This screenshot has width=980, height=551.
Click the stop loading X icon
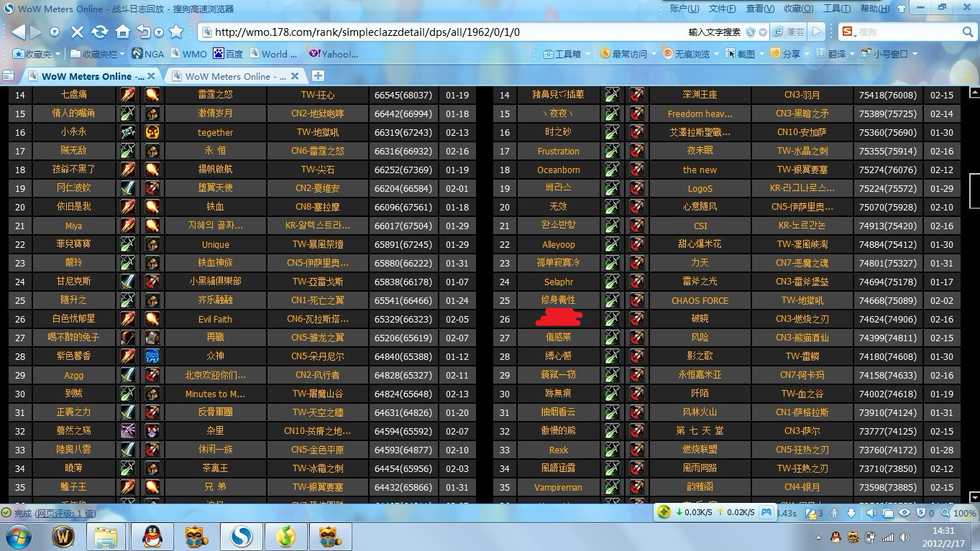(77, 32)
